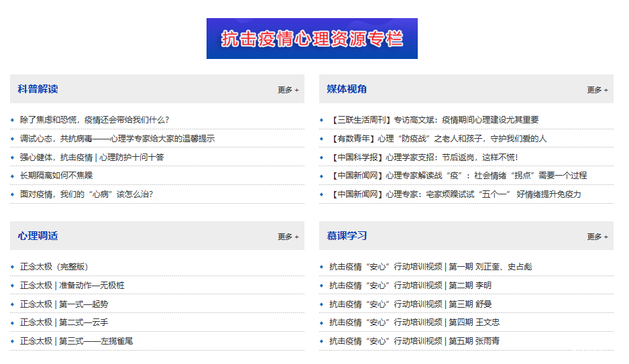Open 调试心态，共抗病毒 article link
Viewport: 629px width, 364px height.
pos(117,139)
